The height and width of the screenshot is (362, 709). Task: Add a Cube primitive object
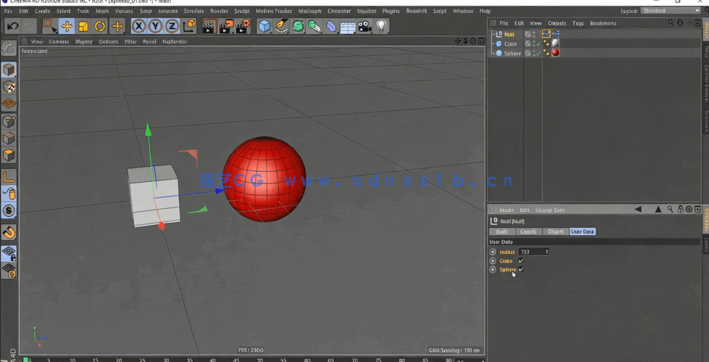(264, 26)
